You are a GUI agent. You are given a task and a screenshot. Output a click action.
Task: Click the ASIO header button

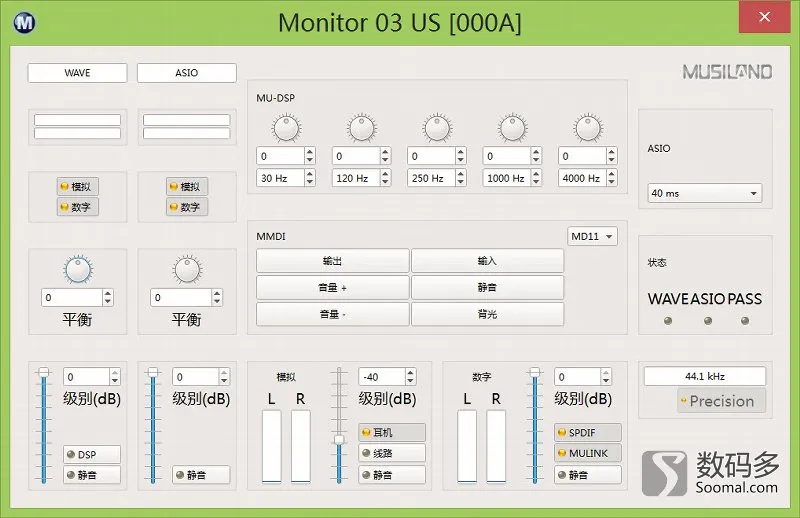pyautogui.click(x=187, y=72)
